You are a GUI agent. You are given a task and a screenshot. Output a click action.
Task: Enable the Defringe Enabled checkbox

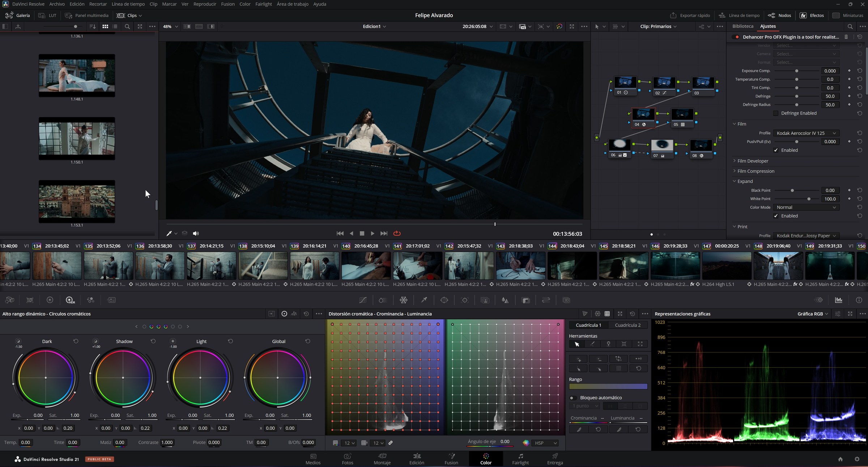[x=776, y=113]
